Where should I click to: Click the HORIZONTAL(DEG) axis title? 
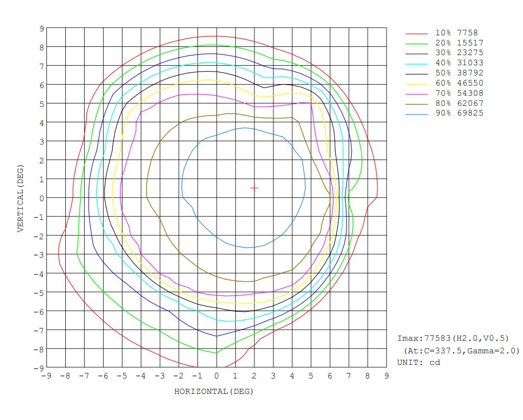tap(214, 391)
